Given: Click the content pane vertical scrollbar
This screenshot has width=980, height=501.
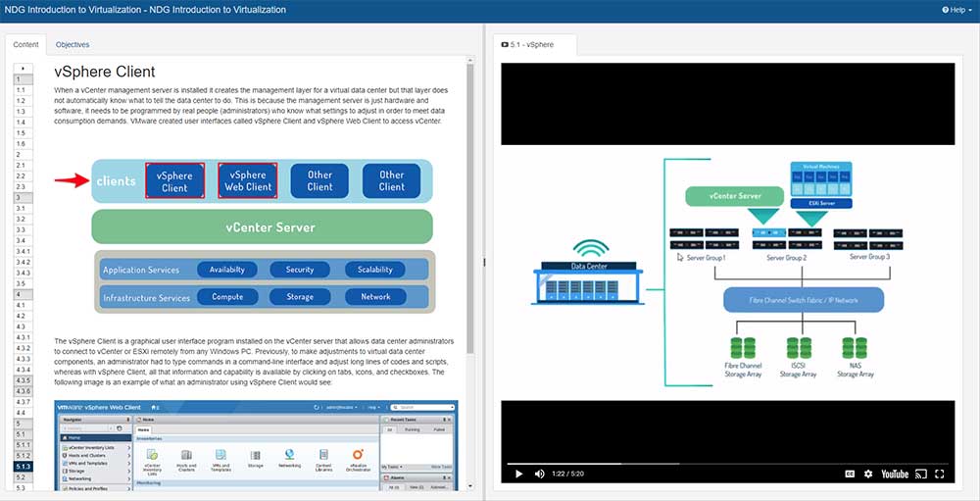Looking at the screenshot, I should 470,208.
